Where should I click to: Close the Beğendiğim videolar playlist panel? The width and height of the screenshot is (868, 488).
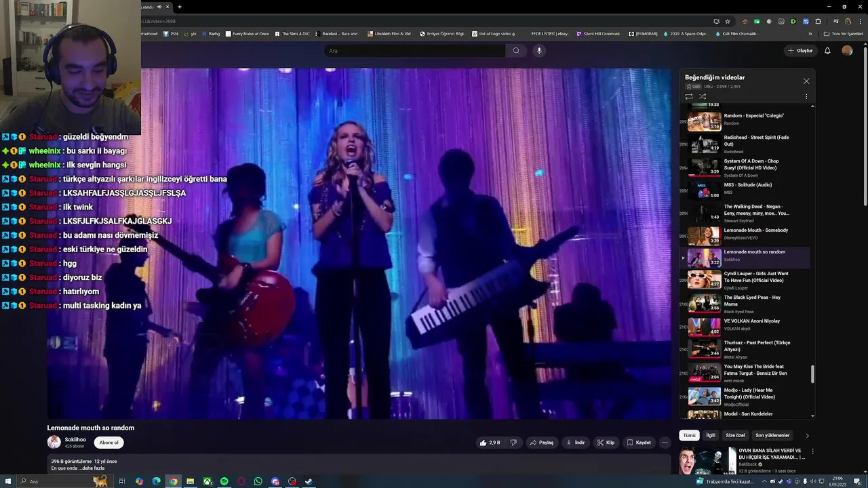point(806,81)
